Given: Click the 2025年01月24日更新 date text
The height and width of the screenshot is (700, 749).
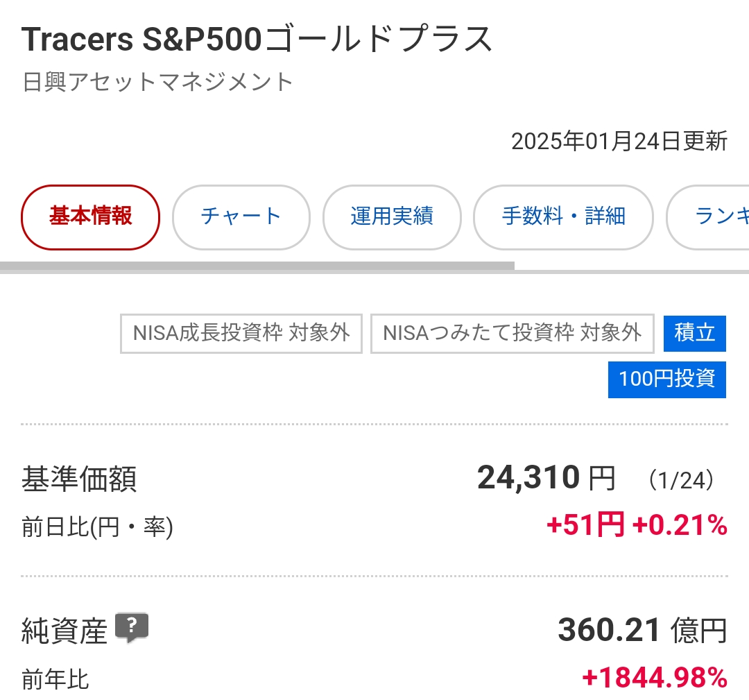Looking at the screenshot, I should click(619, 142).
